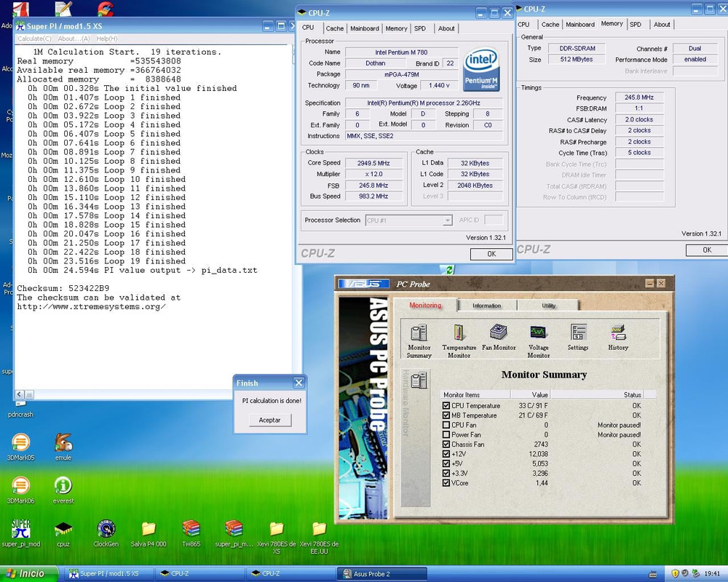Select ClockGen desktop icon
Image resolution: width=728 pixels, height=582 pixels.
(x=106, y=534)
